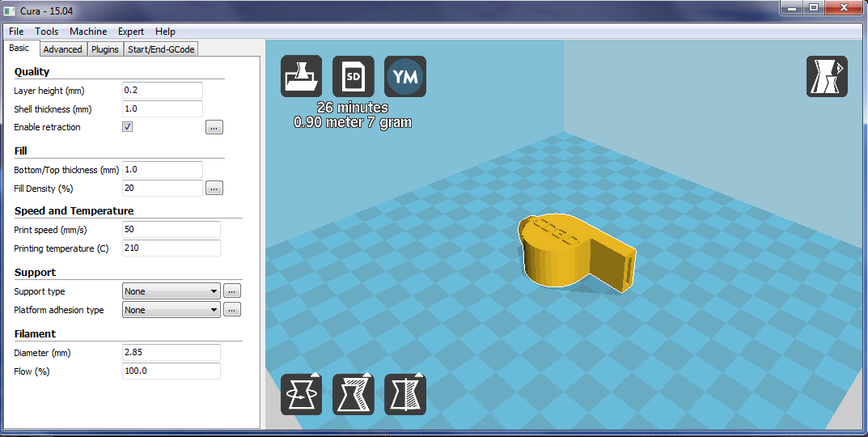868x437 pixels.
Task: Click the Cura application icon in title bar
Action: 10,11
